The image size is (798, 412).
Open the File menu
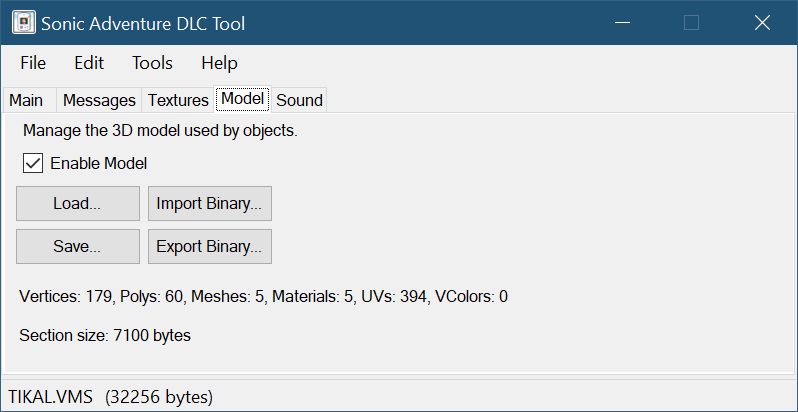point(33,63)
